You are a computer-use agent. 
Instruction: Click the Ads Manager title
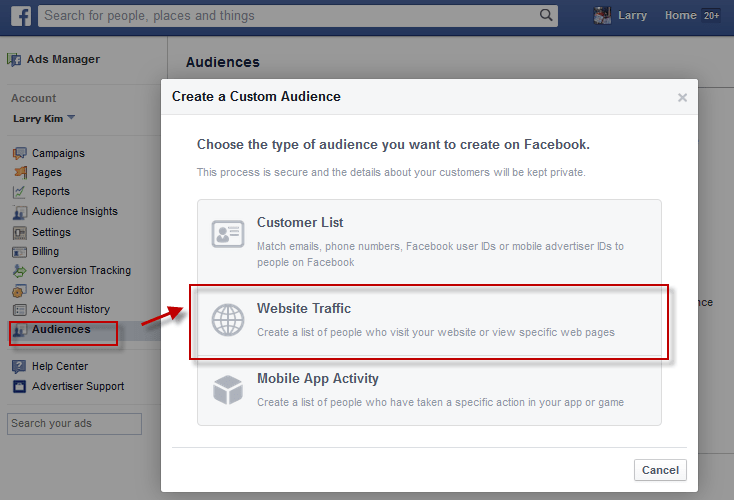[63, 59]
